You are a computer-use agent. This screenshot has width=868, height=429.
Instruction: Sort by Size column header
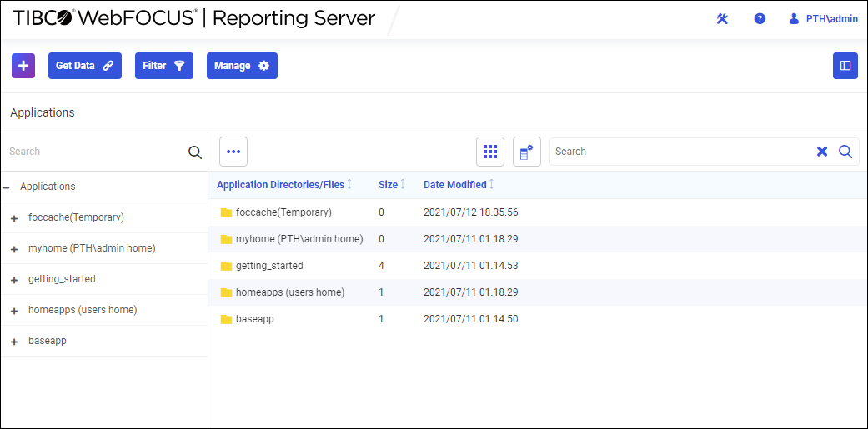pos(388,185)
